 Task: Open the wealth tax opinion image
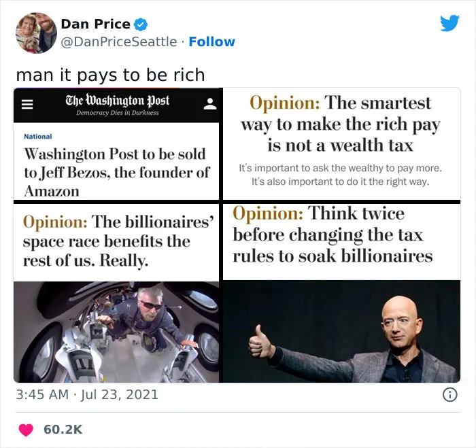342,143
